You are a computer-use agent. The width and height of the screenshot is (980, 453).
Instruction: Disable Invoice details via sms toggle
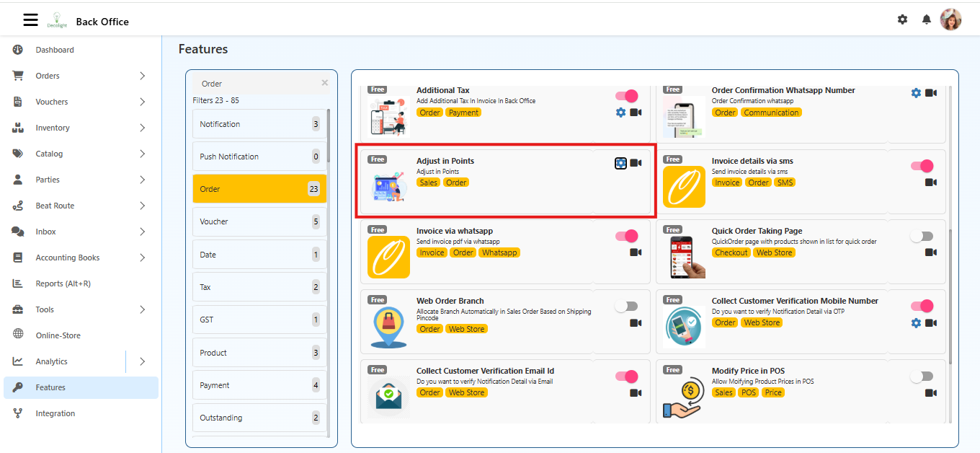point(922,167)
